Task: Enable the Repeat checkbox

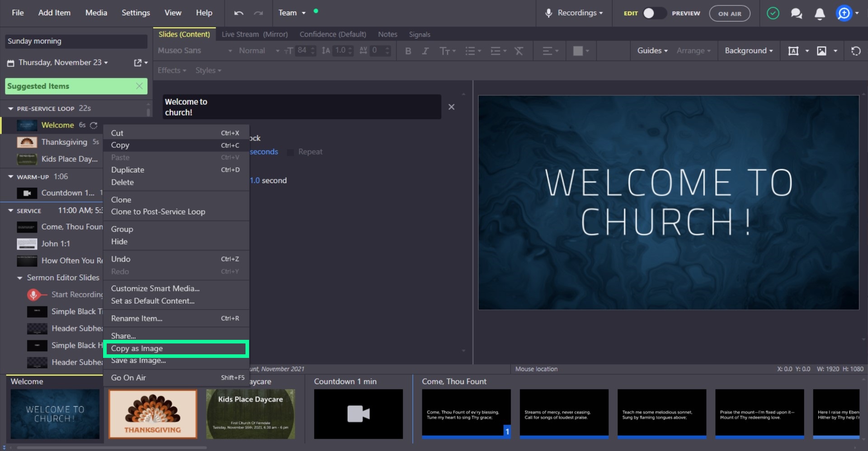Action: 290,152
